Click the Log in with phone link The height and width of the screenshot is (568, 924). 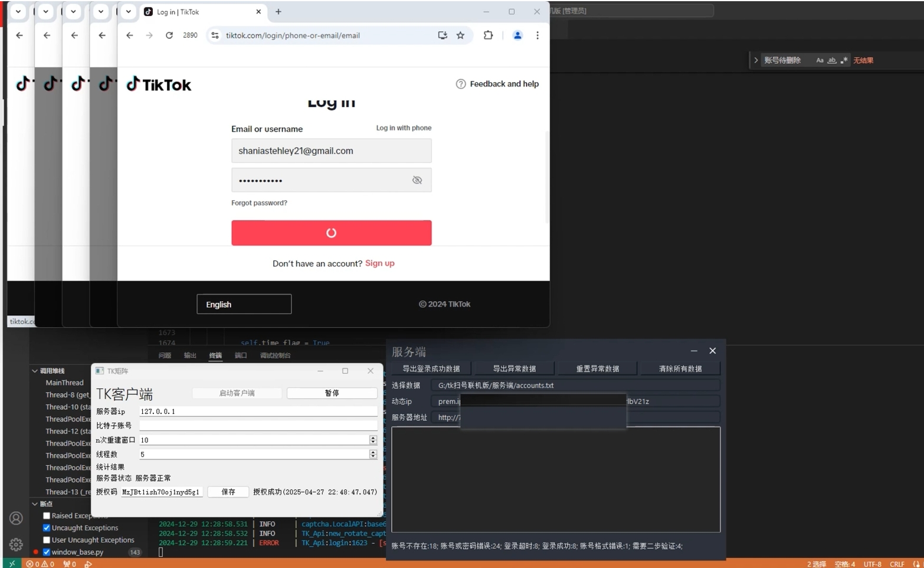click(404, 128)
